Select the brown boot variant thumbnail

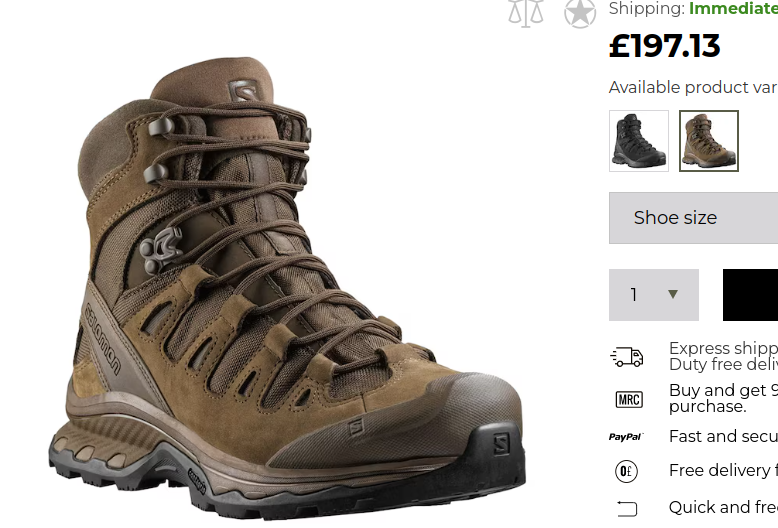(709, 141)
